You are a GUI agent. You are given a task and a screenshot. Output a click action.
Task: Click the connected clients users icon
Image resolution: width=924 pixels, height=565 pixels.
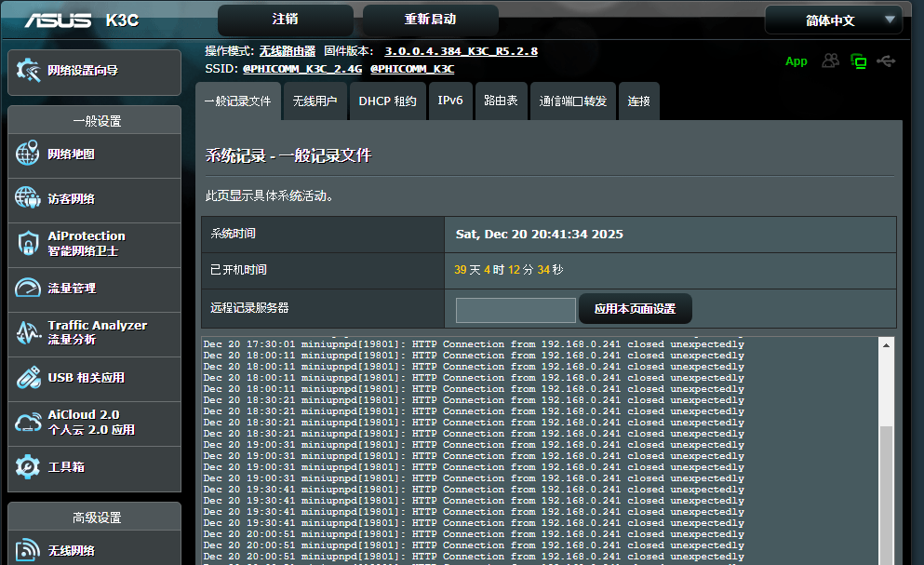830,61
